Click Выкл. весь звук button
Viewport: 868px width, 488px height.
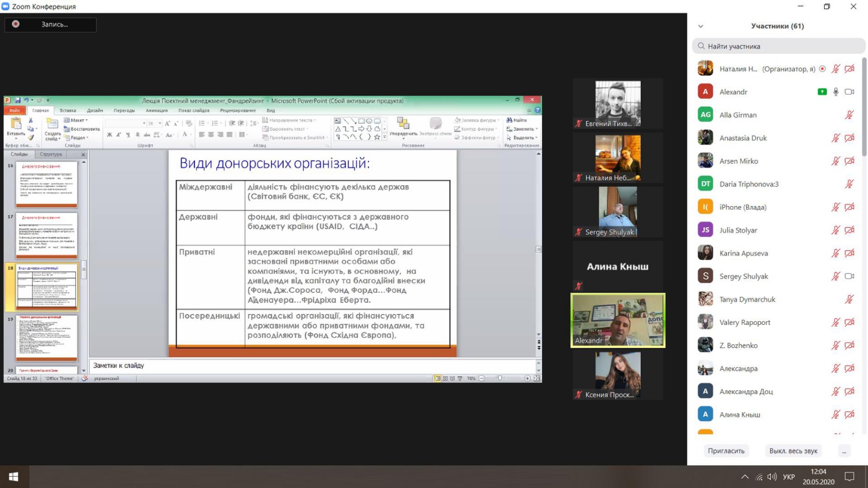793,451
